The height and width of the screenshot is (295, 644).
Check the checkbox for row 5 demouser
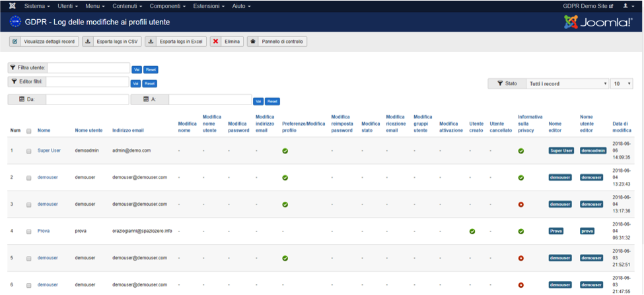[x=29, y=259]
